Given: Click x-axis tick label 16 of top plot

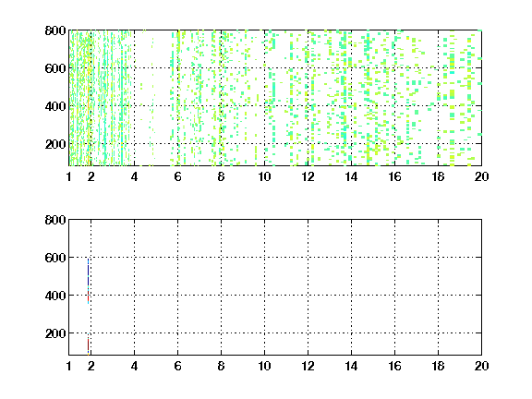Looking at the screenshot, I should [394, 176].
